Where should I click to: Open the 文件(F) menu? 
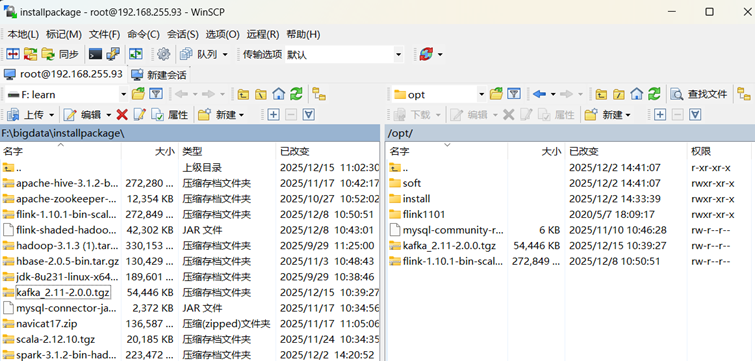104,34
